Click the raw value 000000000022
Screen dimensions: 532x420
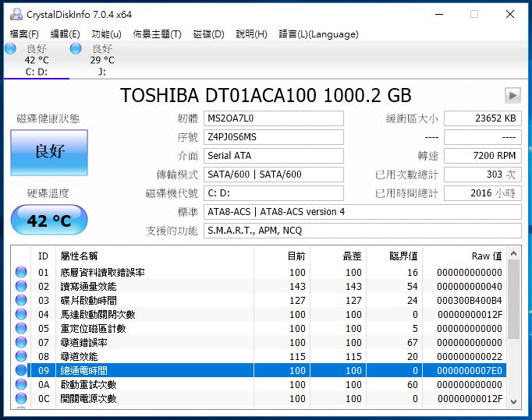tap(470, 356)
